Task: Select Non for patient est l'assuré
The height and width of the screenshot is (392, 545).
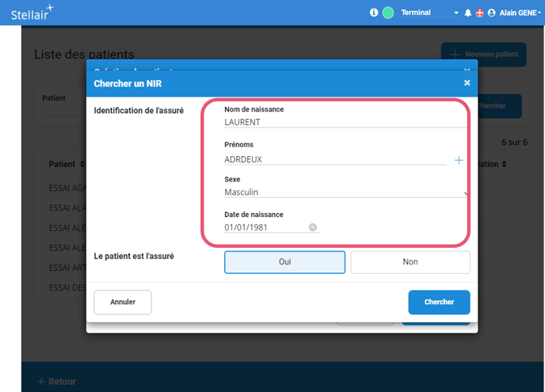Action: coord(410,262)
